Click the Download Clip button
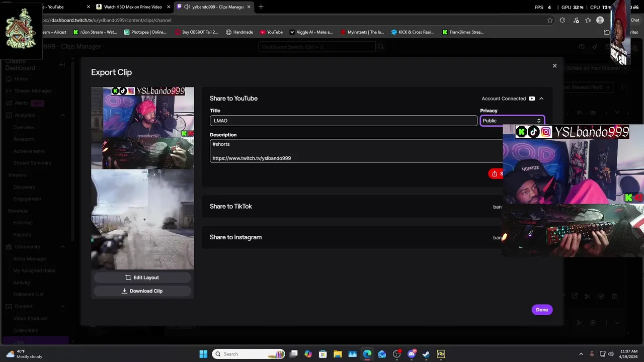The image size is (644, 362). [x=142, y=291]
